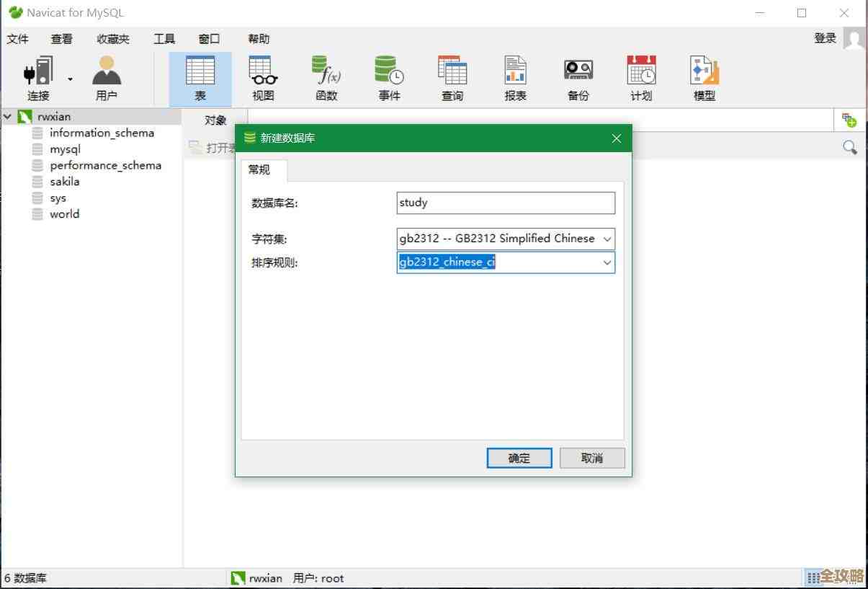Select the Table (表) toolbar icon

(200, 79)
